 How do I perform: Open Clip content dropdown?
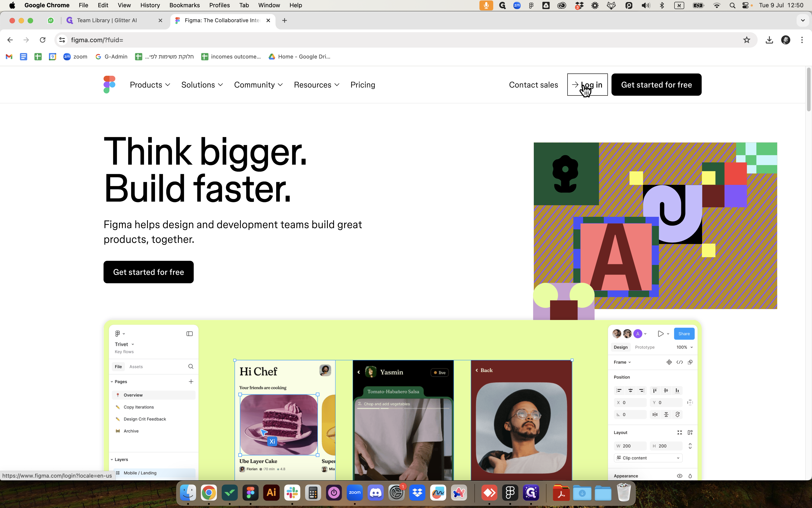648,458
